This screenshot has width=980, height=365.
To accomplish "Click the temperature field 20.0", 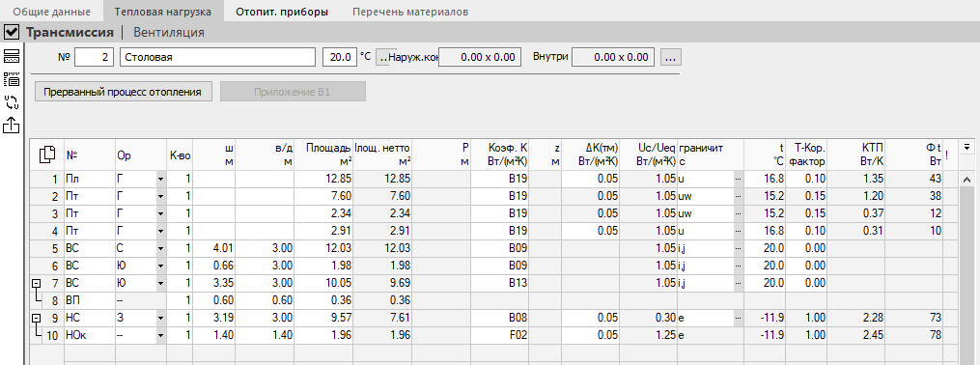I will 340,57.
